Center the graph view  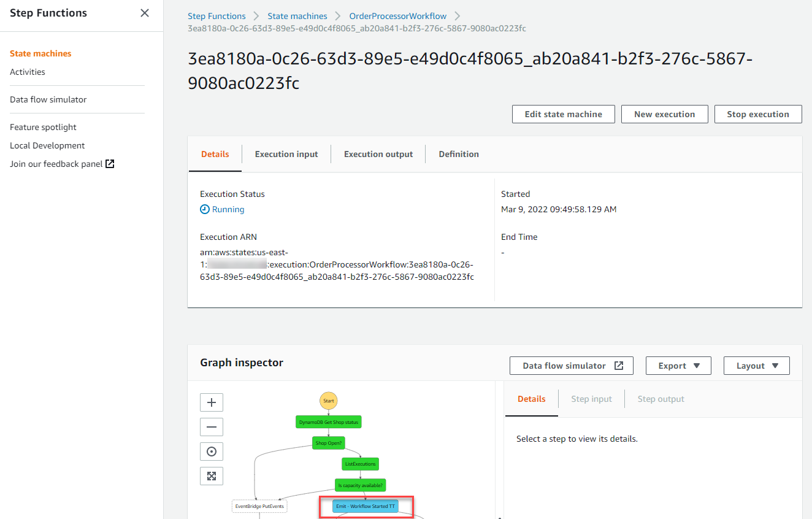212,452
